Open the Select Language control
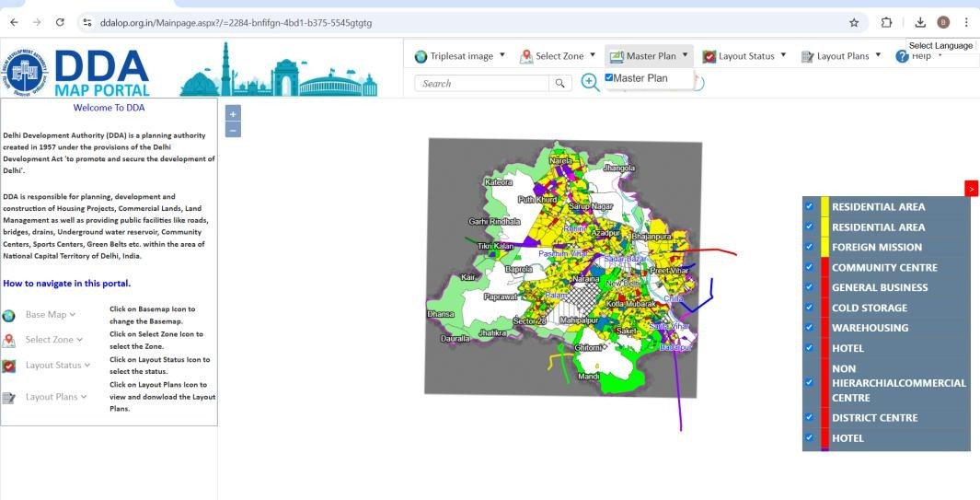This screenshot has width=980, height=500. 940,46
